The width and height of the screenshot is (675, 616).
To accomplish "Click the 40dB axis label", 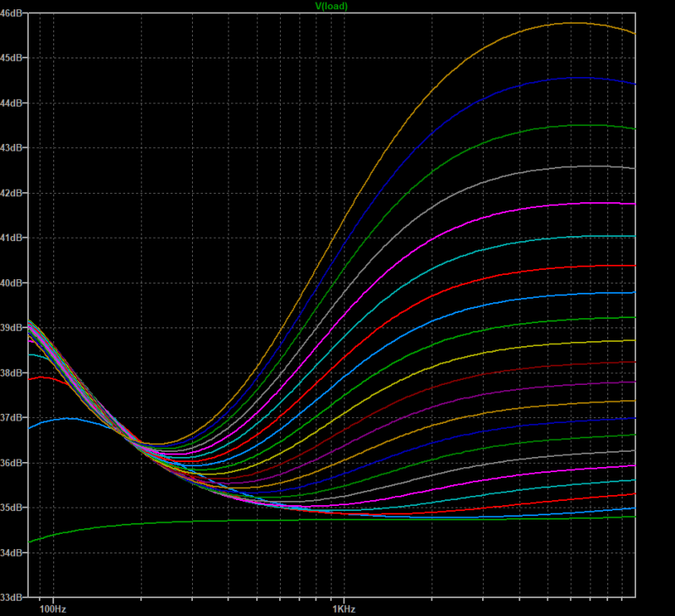I will click(14, 283).
